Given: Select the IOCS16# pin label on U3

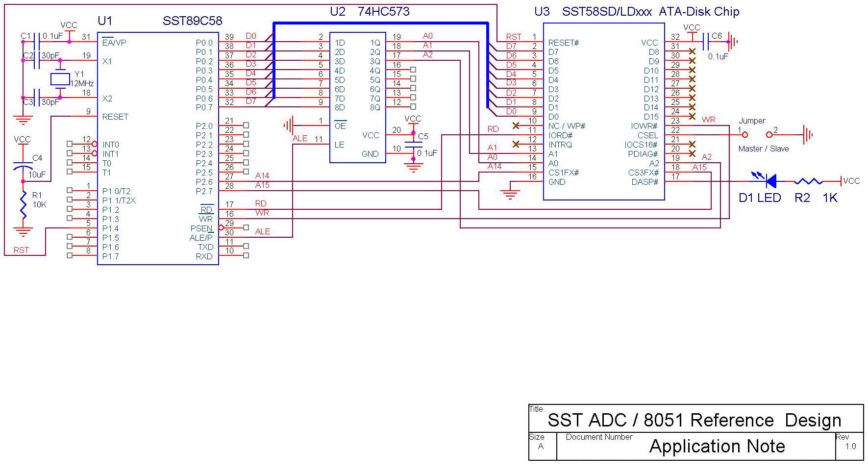Looking at the screenshot, I should click(642, 145).
